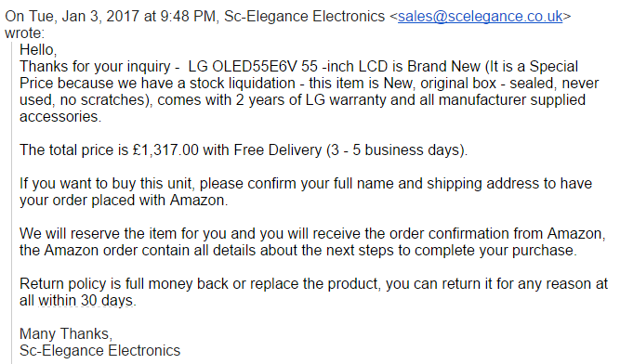Click the "Thanks for your inquiry" text

pyautogui.click(x=95, y=67)
